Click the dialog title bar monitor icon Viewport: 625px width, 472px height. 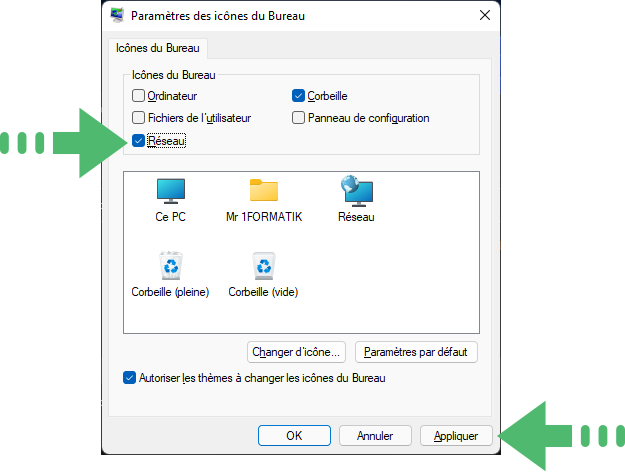click(117, 15)
